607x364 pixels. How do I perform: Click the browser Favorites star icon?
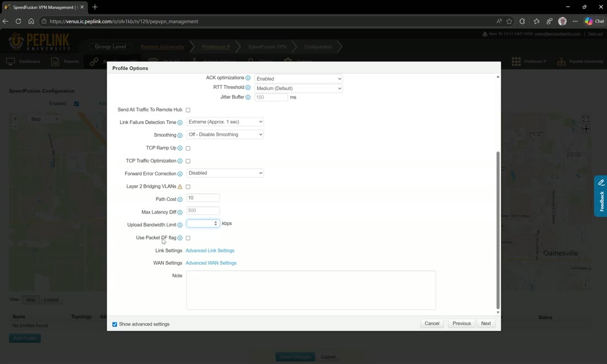pyautogui.click(x=509, y=22)
